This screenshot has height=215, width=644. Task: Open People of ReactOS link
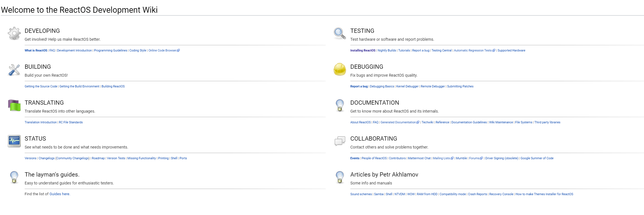(374, 158)
